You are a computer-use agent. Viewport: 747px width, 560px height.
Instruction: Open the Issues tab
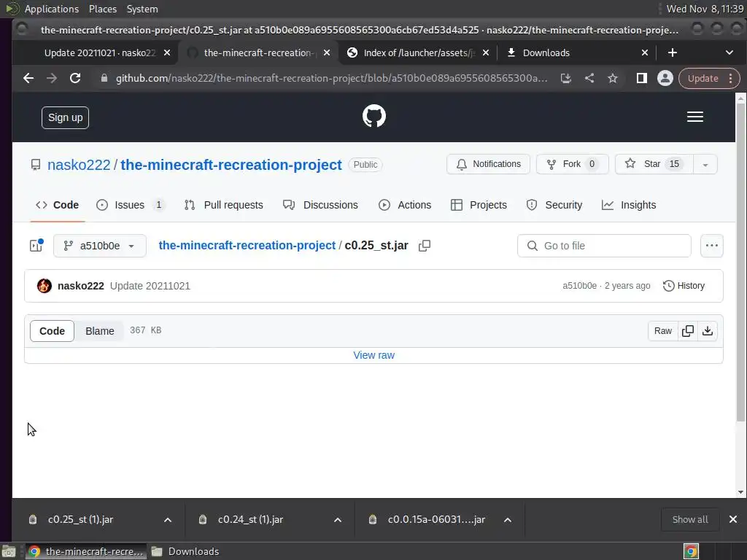pos(130,205)
